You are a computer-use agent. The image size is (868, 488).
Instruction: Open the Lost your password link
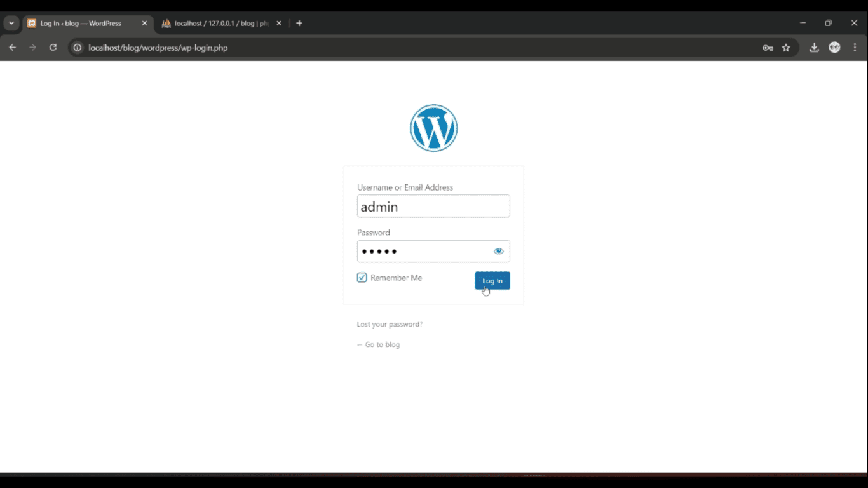coord(390,324)
